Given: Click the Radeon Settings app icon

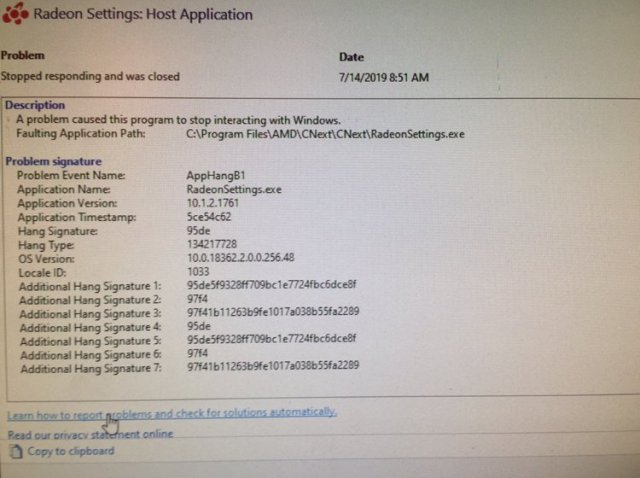Looking at the screenshot, I should [x=16, y=13].
